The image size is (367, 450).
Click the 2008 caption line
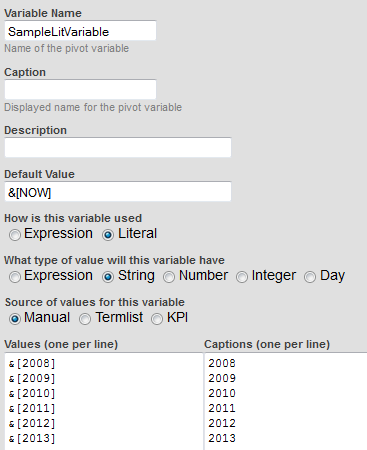tap(222, 363)
